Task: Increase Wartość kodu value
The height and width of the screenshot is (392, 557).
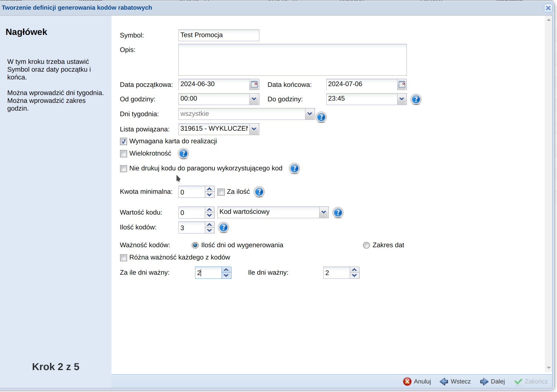Action: [x=210, y=210]
